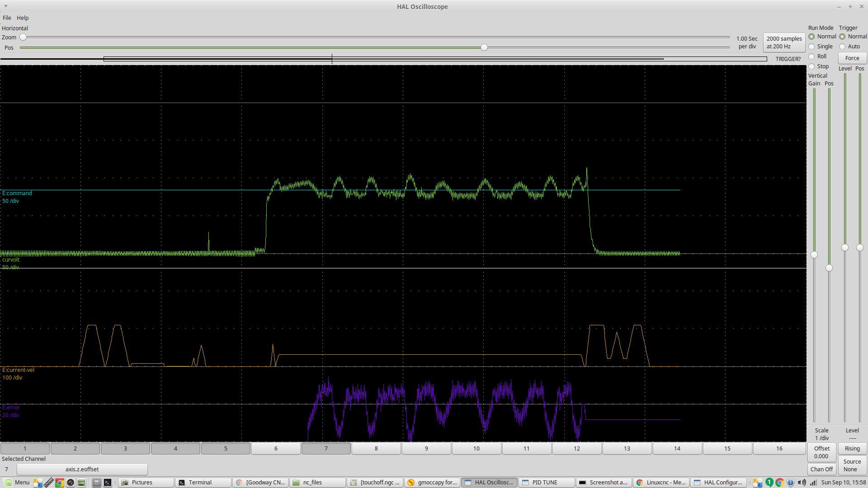Click the show desktop panel icon

click(97, 483)
